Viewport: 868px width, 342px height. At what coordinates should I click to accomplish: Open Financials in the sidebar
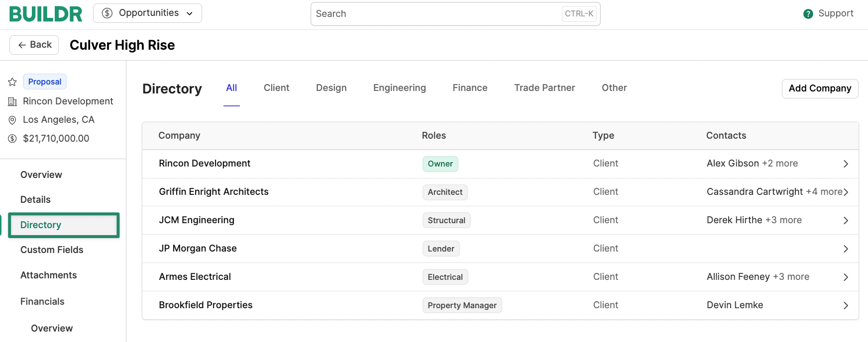pos(42,302)
